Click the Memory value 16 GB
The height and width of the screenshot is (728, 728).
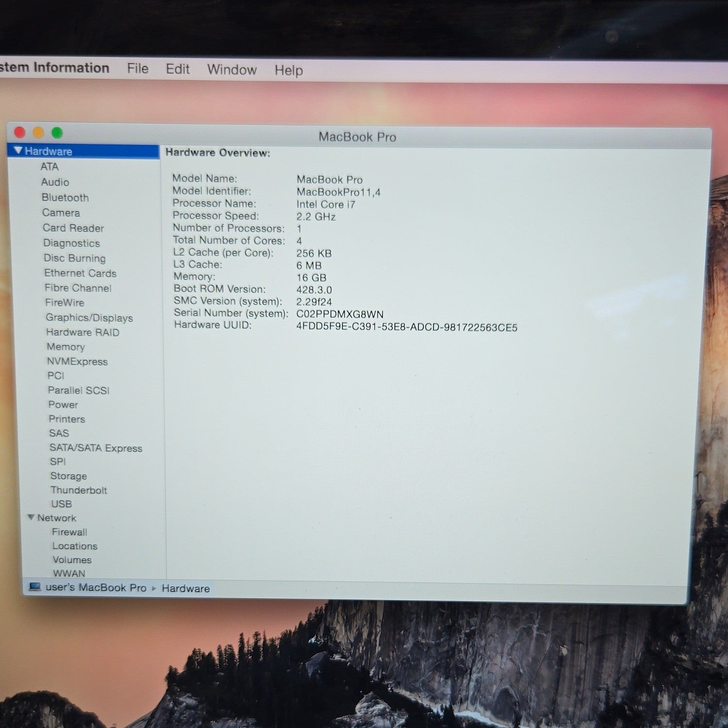[x=311, y=278]
